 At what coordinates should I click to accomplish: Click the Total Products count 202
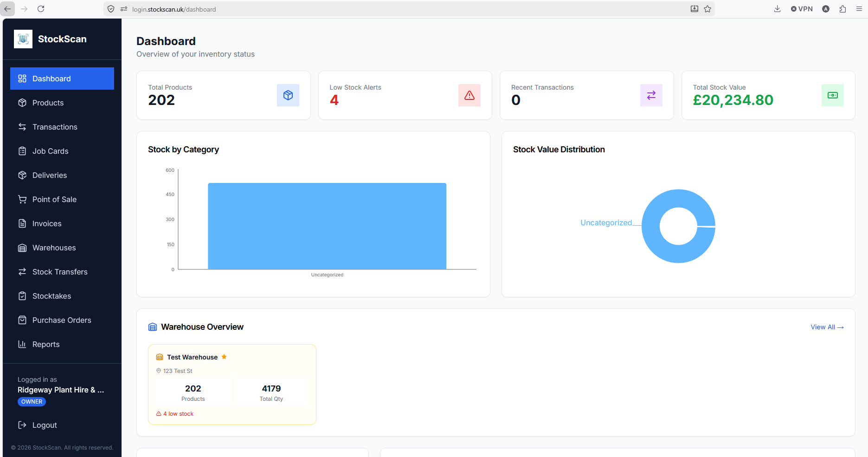pyautogui.click(x=161, y=100)
